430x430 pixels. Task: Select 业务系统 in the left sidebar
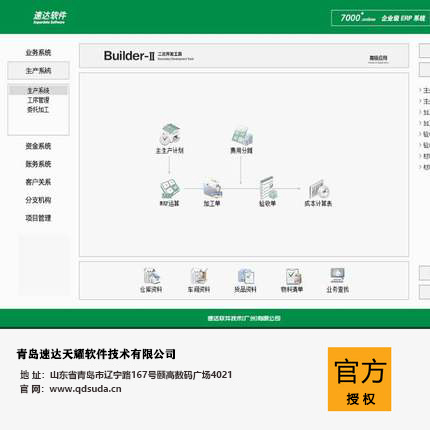[x=38, y=53]
